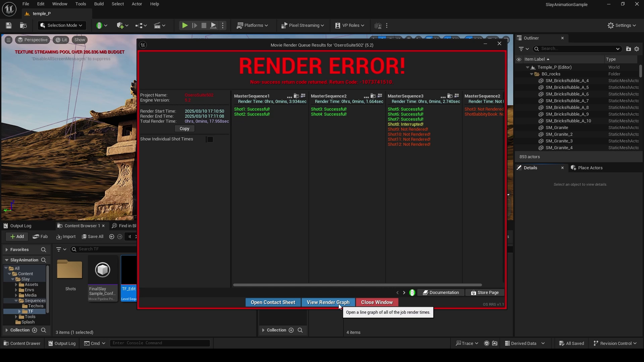
Task: Open the viewport hamburger options menu
Action: 8,40
